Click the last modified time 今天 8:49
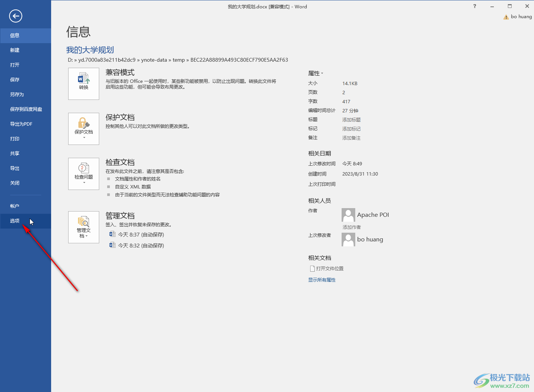 click(x=352, y=164)
